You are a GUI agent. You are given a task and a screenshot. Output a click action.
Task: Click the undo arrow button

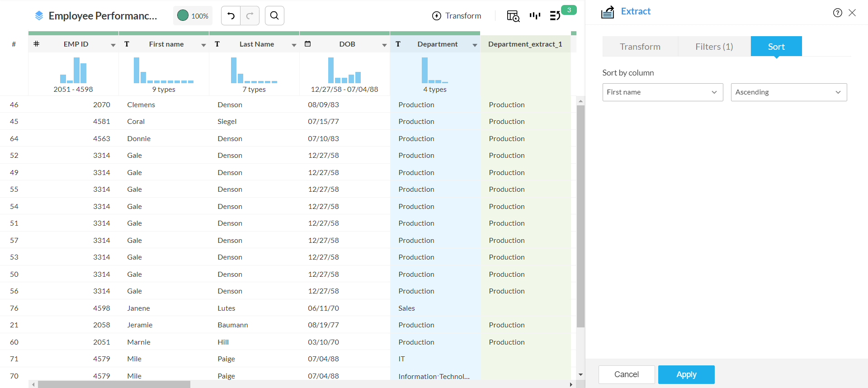pos(231,16)
